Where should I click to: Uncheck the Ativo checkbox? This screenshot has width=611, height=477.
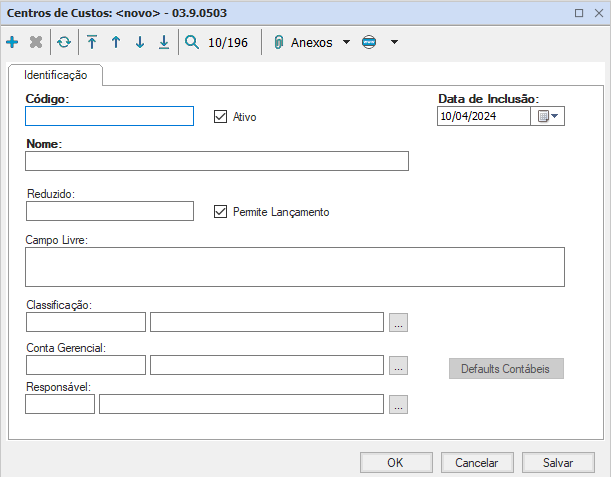coord(221,117)
